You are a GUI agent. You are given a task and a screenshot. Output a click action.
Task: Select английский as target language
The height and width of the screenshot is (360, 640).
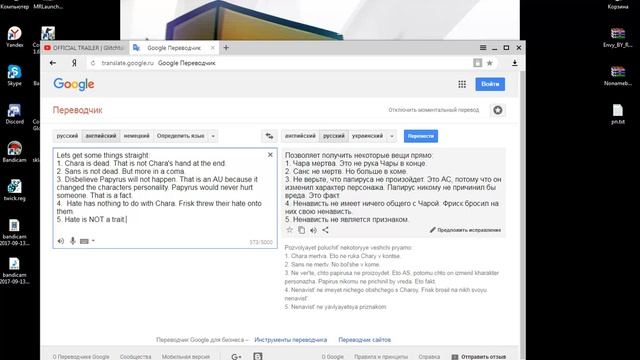coord(300,136)
